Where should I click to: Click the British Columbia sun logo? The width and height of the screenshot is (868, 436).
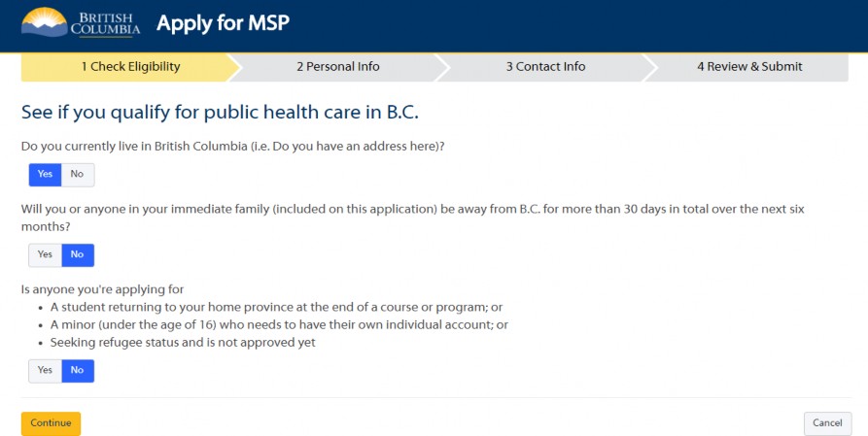(x=45, y=22)
